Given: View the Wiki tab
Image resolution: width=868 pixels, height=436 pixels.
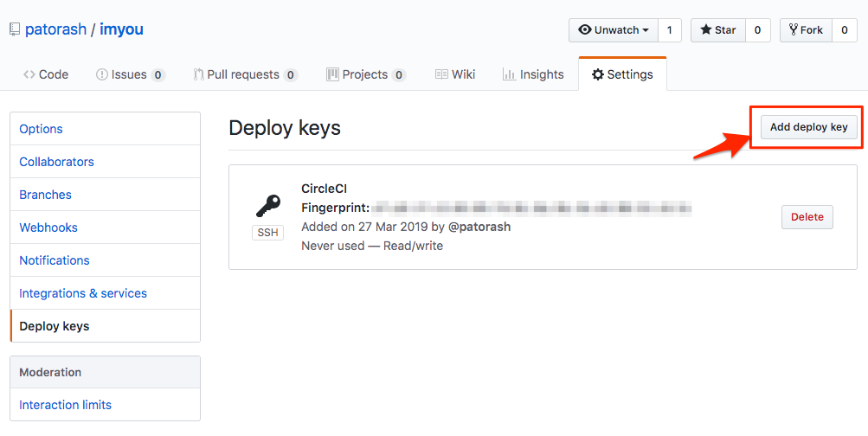Looking at the screenshot, I should tap(455, 74).
